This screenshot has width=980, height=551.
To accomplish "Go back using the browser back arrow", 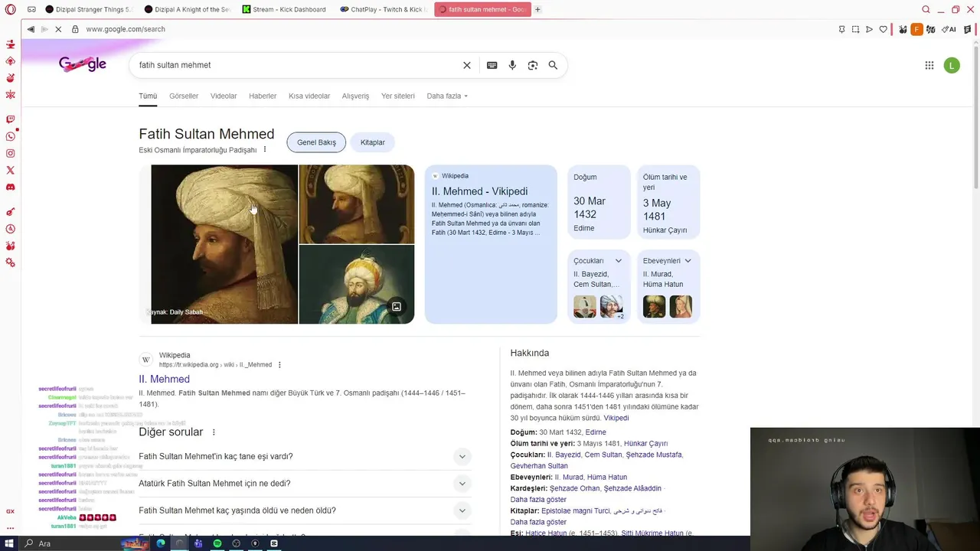I will click(30, 29).
